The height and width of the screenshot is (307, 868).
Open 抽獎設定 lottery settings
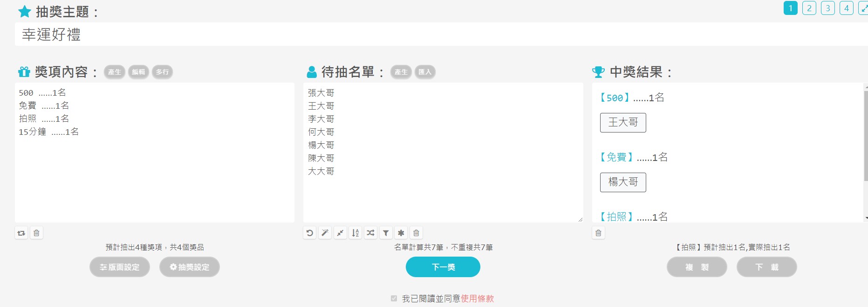(189, 267)
